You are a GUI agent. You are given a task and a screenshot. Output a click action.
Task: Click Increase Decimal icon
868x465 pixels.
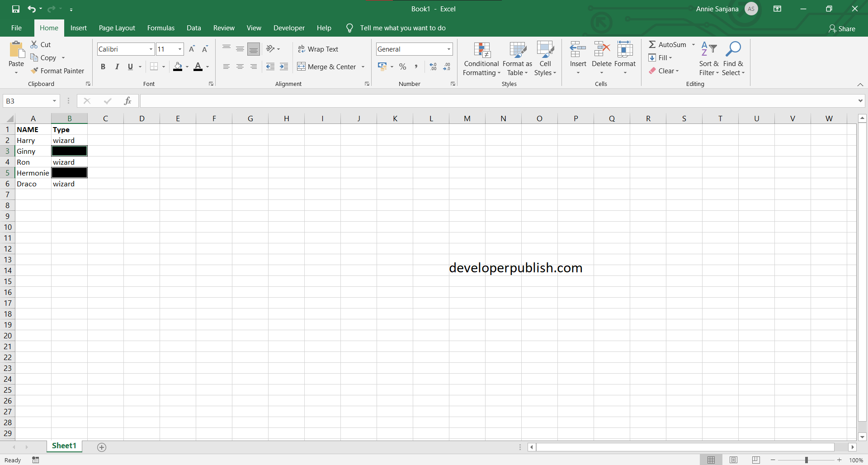point(433,66)
